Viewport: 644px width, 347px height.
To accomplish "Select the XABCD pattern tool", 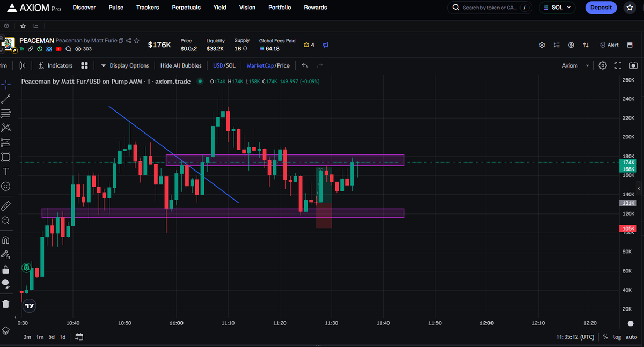I will 6,128.
